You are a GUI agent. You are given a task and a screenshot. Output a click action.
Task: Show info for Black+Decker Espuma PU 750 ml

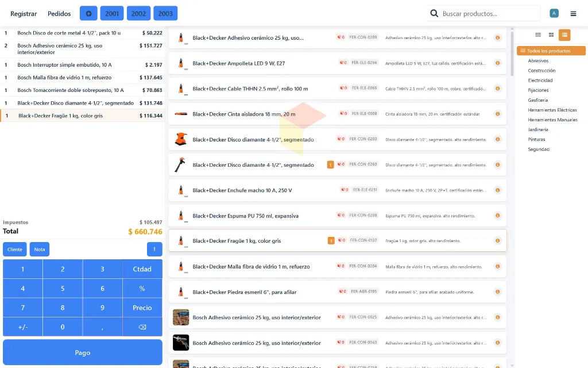pyautogui.click(x=498, y=215)
